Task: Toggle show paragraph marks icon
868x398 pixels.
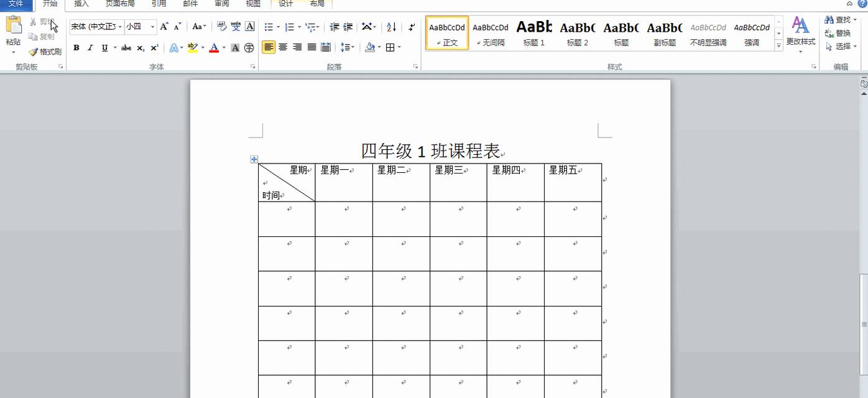Action: click(412, 27)
